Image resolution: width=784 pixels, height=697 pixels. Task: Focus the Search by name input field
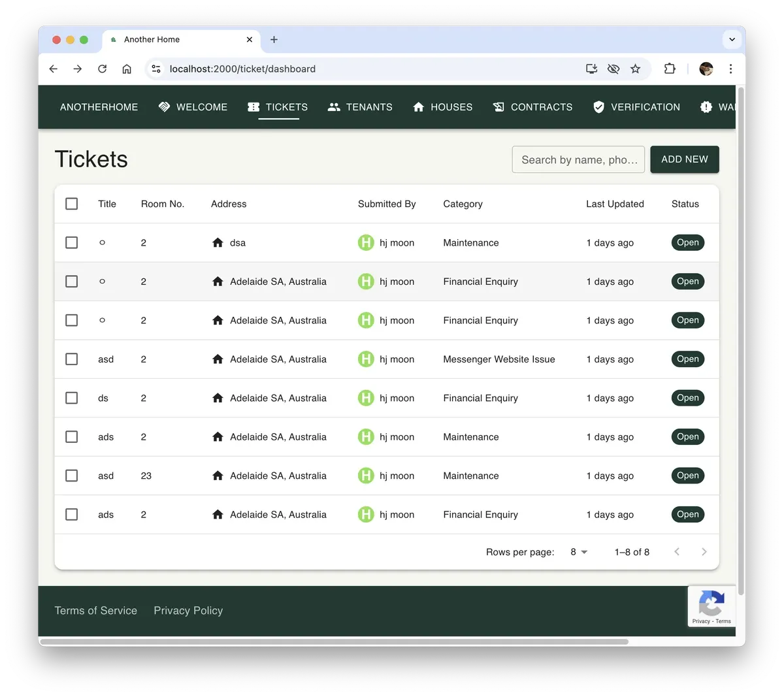pyautogui.click(x=578, y=160)
